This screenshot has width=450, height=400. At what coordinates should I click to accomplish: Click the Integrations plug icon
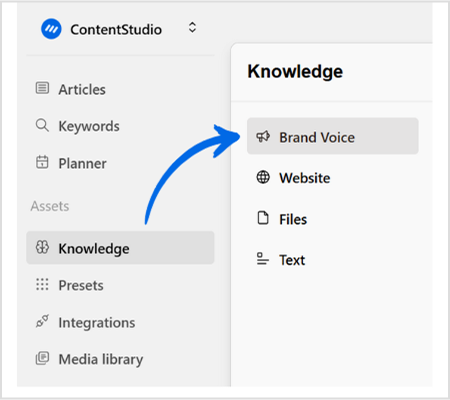[x=42, y=321]
